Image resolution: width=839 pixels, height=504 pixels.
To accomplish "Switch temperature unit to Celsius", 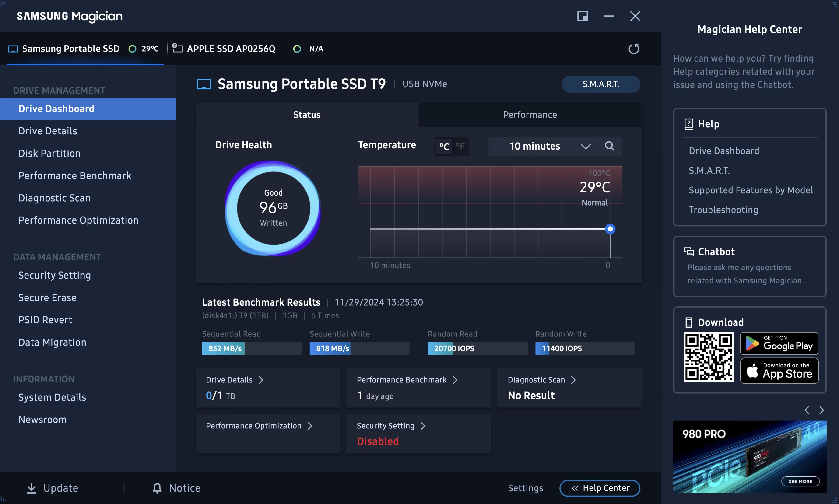I will pyautogui.click(x=444, y=146).
